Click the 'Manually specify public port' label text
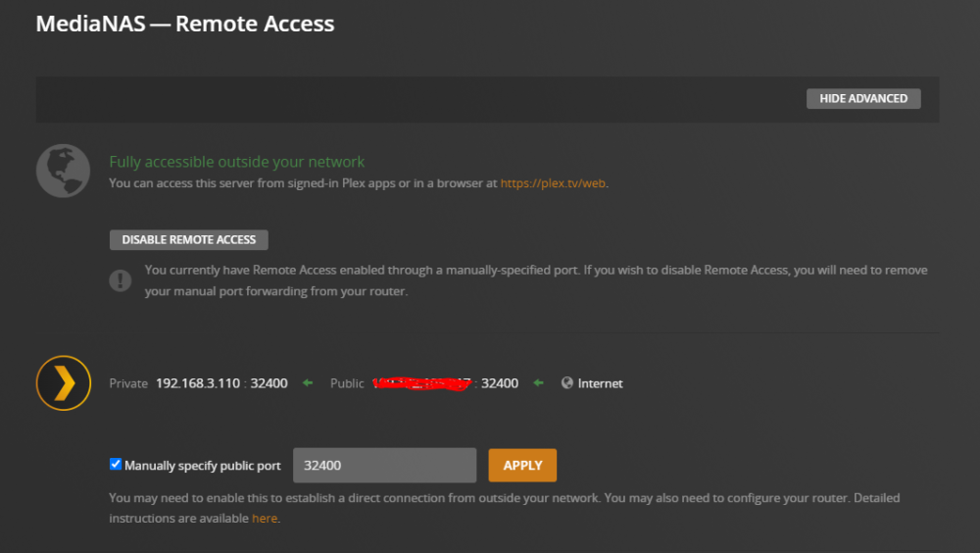Viewport: 980px width, 553px height. point(203,466)
